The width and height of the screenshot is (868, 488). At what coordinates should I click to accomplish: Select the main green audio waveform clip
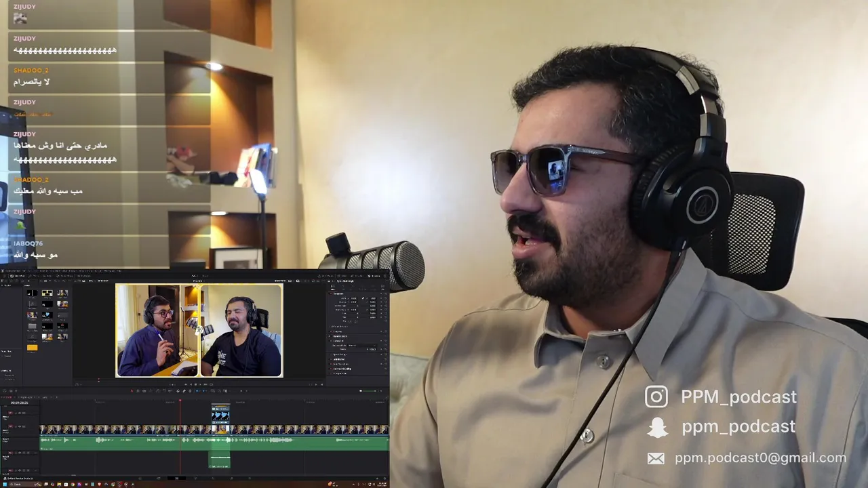(x=214, y=443)
